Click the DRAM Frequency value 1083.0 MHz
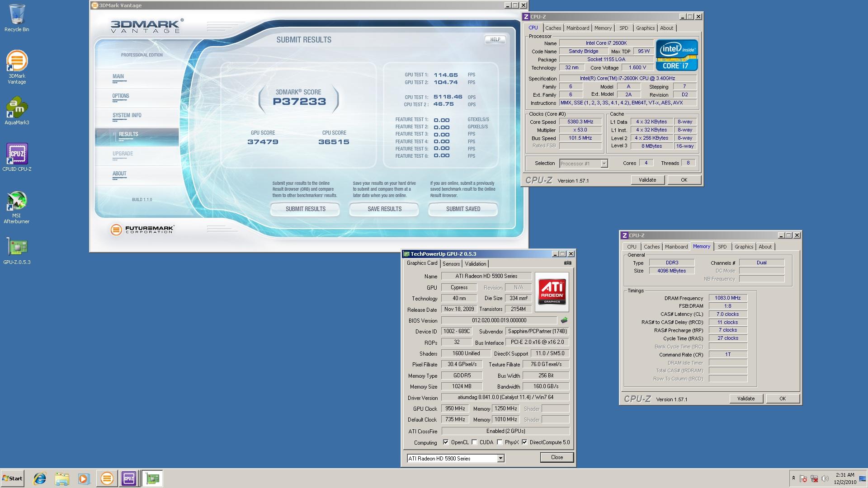This screenshot has width=868, height=488. point(728,298)
